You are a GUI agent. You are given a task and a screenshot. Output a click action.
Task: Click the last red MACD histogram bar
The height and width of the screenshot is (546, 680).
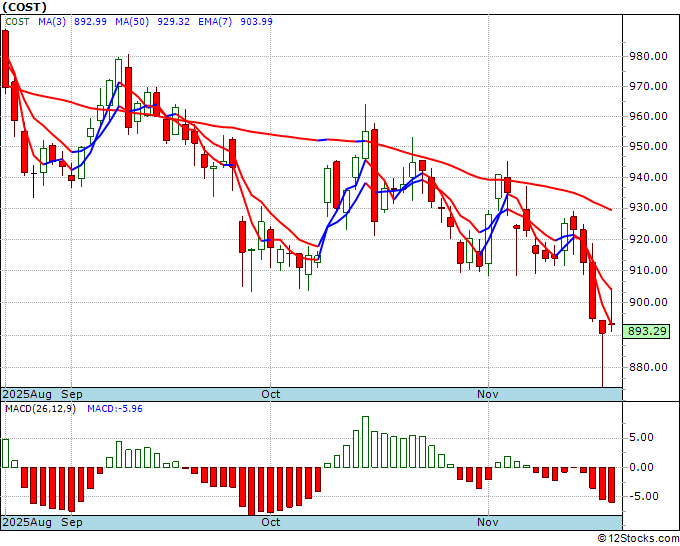click(x=611, y=485)
